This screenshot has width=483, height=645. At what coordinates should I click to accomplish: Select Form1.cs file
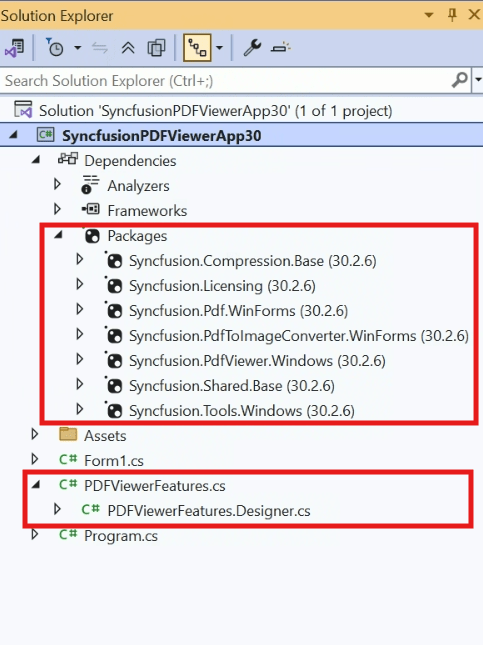[x=114, y=461]
